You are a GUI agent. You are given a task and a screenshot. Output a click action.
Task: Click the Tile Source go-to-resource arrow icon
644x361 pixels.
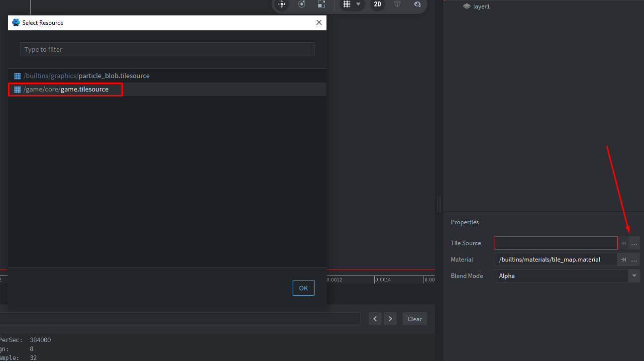pyautogui.click(x=623, y=243)
